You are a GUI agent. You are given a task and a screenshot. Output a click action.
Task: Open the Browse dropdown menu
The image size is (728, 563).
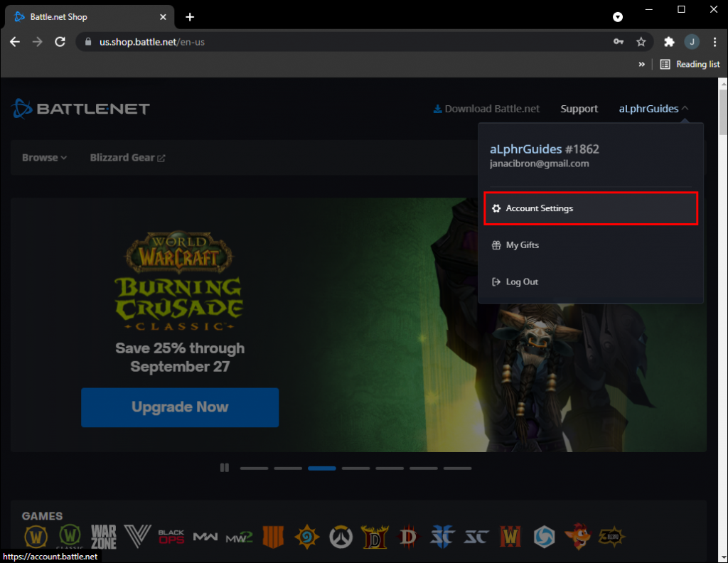[44, 157]
